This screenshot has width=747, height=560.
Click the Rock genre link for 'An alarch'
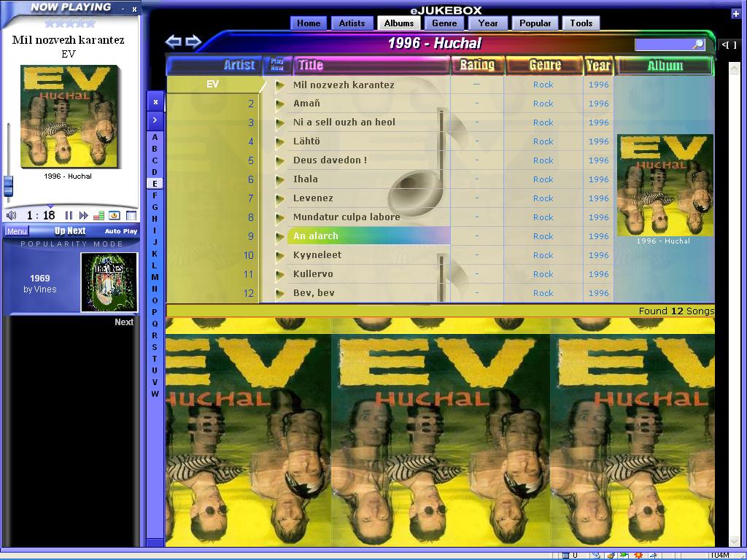543,236
